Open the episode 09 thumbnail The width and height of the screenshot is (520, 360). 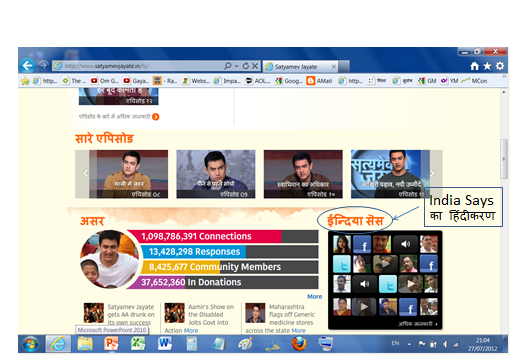click(216, 174)
